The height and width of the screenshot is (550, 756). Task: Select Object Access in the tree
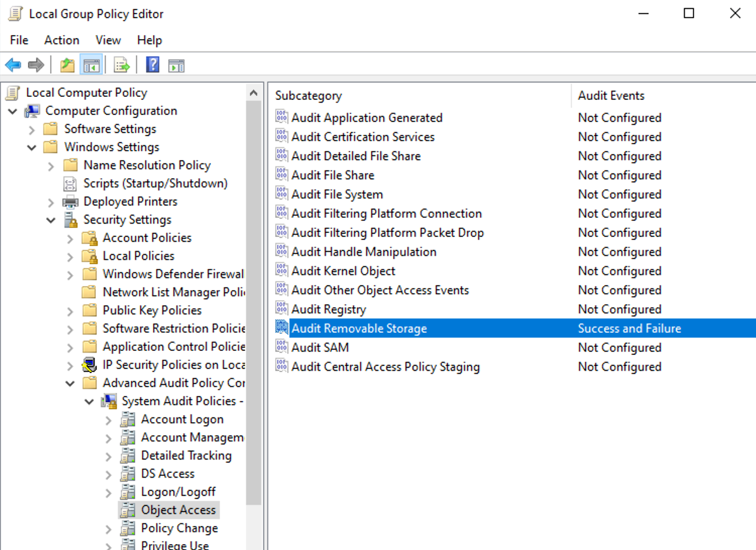178,510
